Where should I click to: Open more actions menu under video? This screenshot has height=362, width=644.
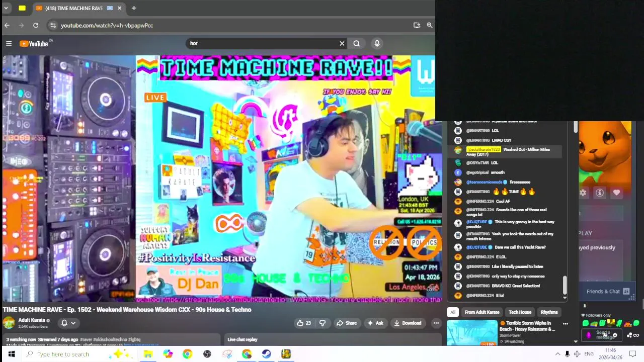click(436, 323)
